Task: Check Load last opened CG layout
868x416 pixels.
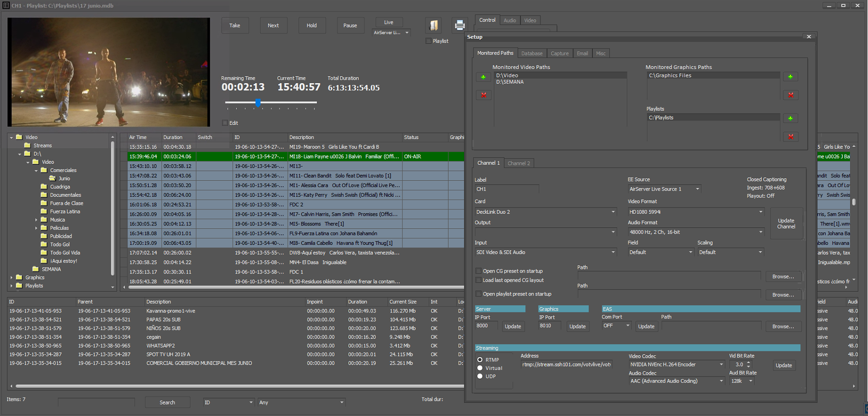Action: coord(479,280)
